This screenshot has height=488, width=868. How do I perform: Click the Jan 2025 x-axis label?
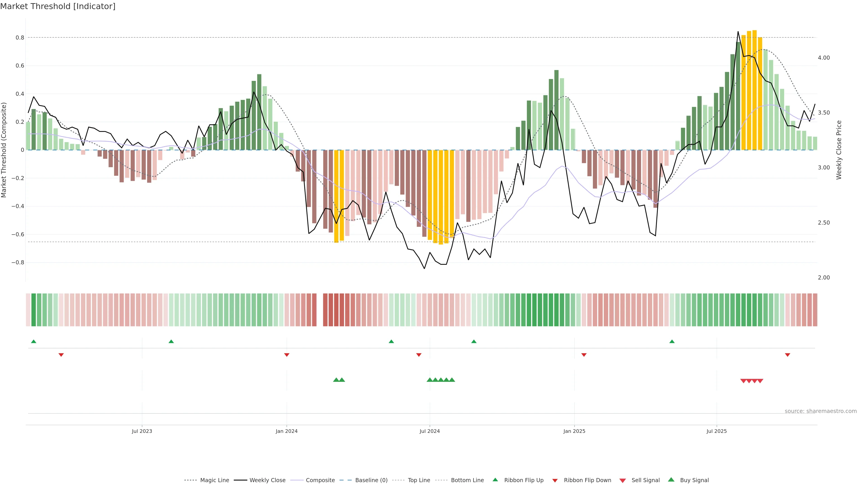574,431
